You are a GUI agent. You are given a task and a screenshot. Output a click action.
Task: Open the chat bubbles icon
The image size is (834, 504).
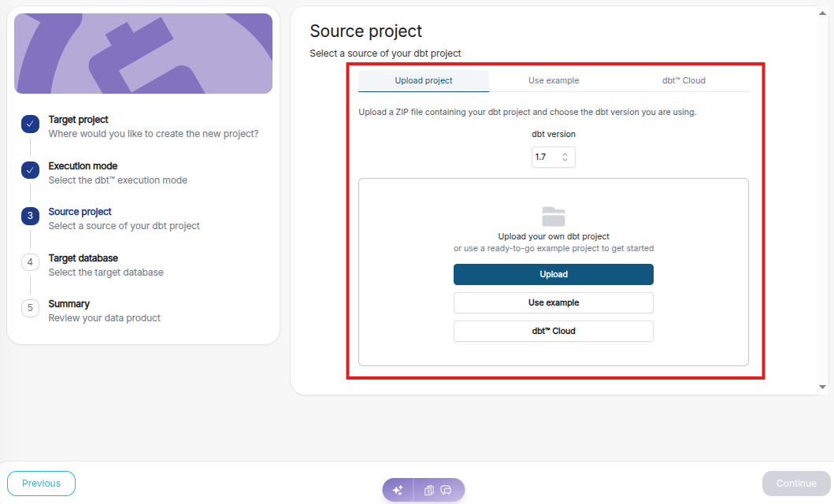pos(446,490)
